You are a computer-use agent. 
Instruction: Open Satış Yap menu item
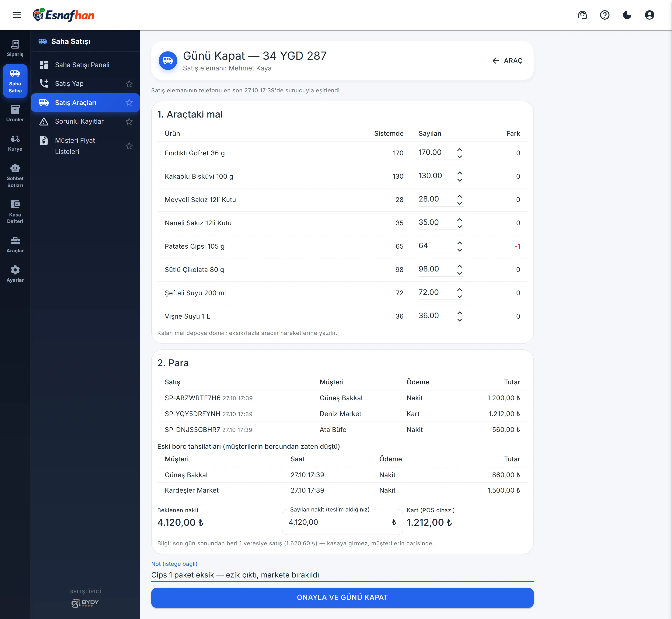point(85,83)
